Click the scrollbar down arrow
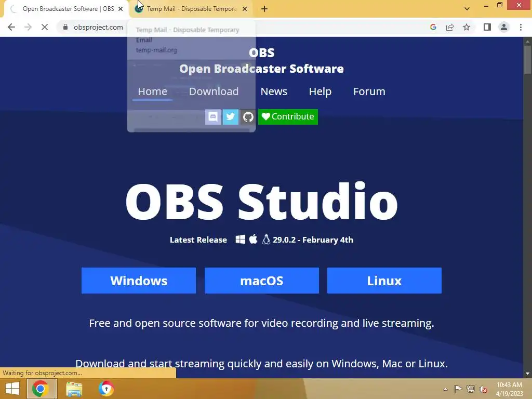 click(x=527, y=374)
